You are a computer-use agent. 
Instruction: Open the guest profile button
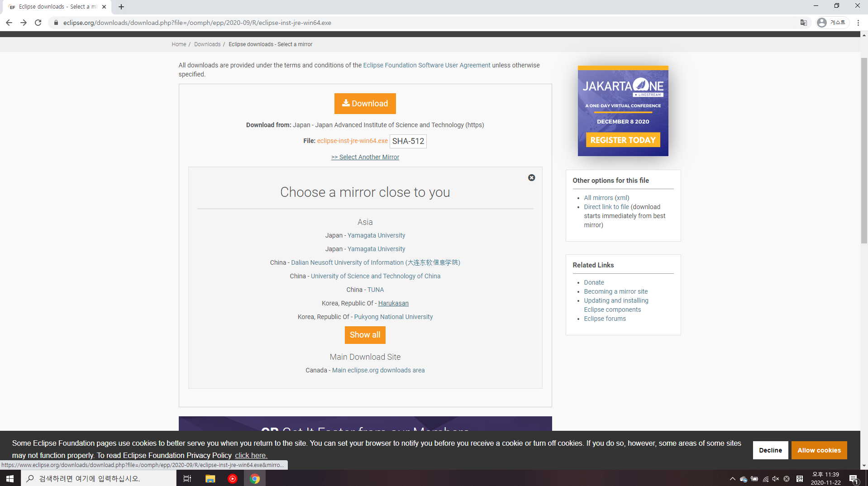pyautogui.click(x=832, y=23)
